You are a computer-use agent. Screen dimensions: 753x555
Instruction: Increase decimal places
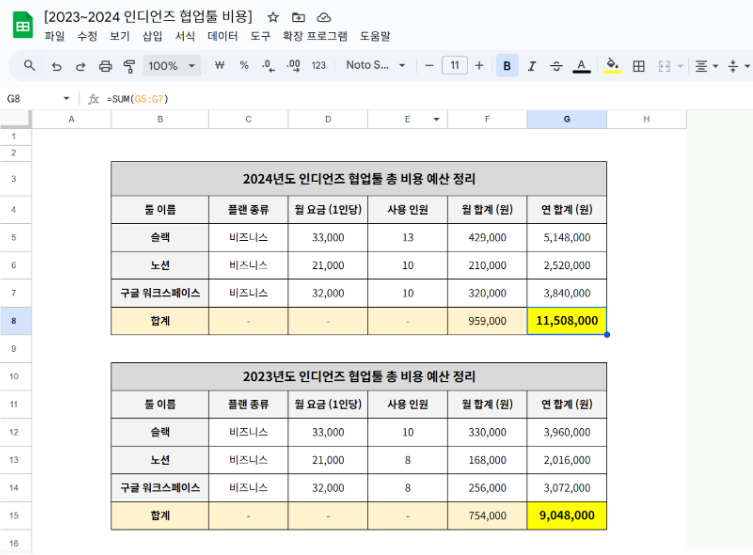coord(293,66)
